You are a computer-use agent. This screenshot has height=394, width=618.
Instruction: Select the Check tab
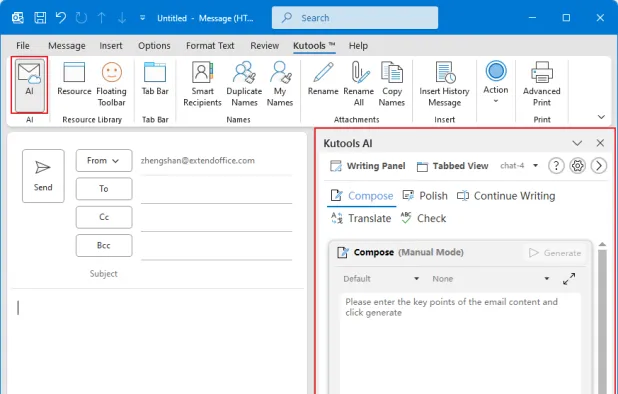(x=423, y=218)
